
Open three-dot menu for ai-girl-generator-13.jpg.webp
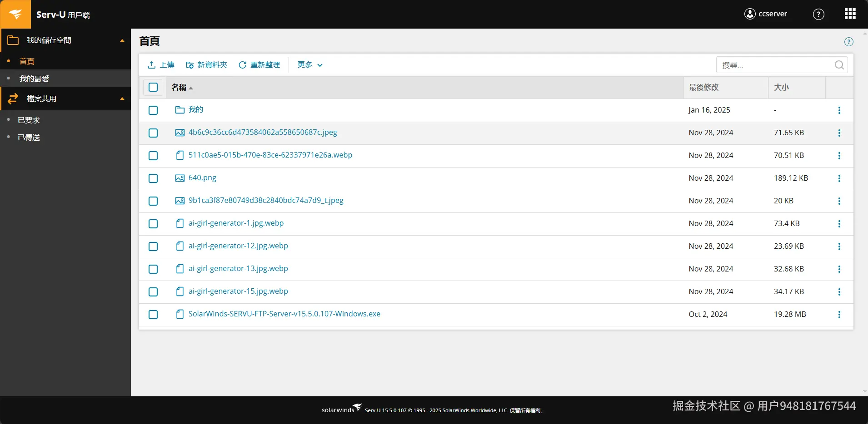[x=839, y=269]
